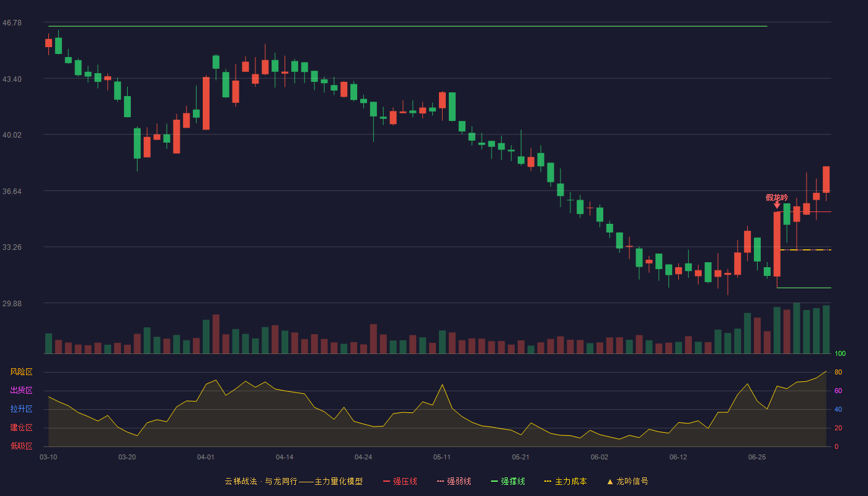
Task: Select the 风险区 zone label
Action: coord(21,372)
